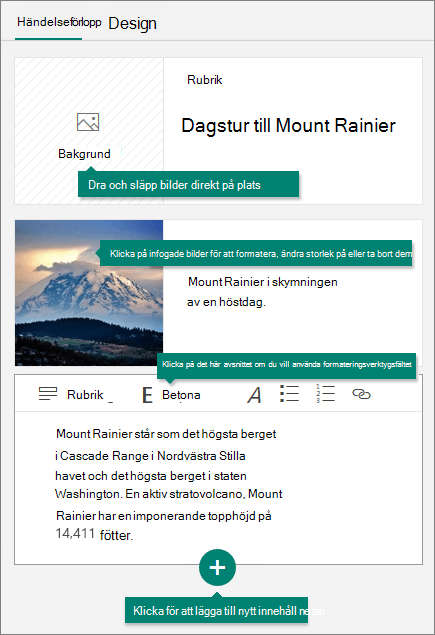The width and height of the screenshot is (435, 635).
Task: Click the Rubrik heading style icon
Action: pos(48,394)
